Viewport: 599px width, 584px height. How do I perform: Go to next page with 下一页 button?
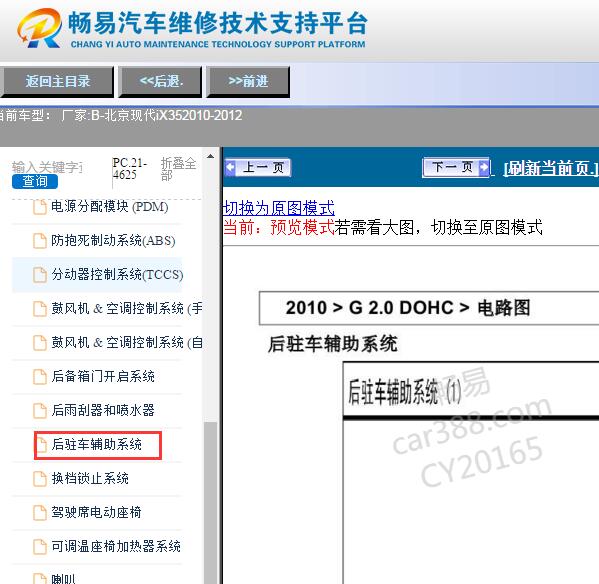[x=456, y=167]
